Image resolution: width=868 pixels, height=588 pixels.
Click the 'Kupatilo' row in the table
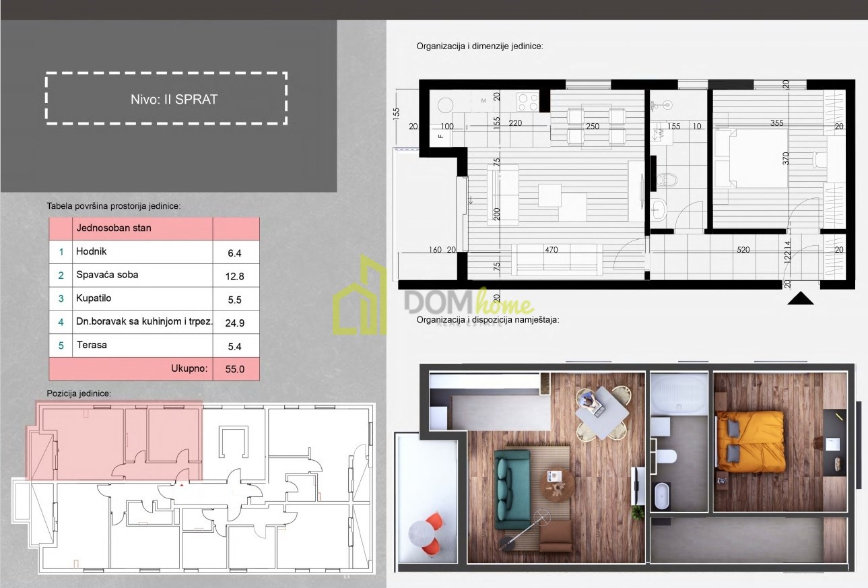click(x=154, y=299)
